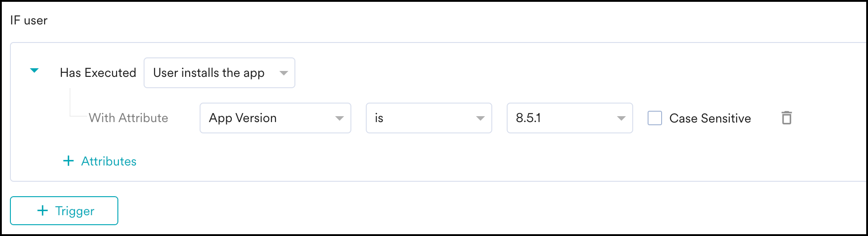This screenshot has width=868, height=236.
Task: Click the plus icon inside the Trigger button
Action: pos(42,211)
